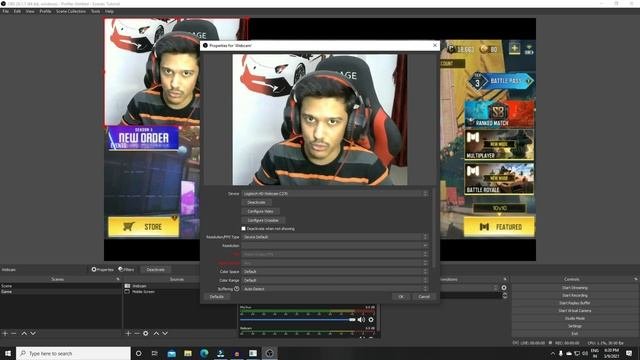This screenshot has height=360, width=640.
Task: Open View menu
Action: [x=30, y=11]
